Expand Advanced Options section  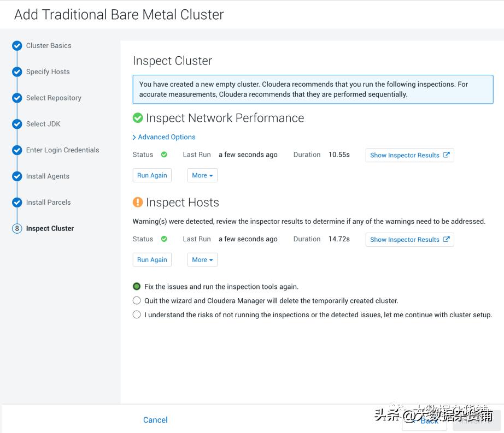pyautogui.click(x=164, y=137)
